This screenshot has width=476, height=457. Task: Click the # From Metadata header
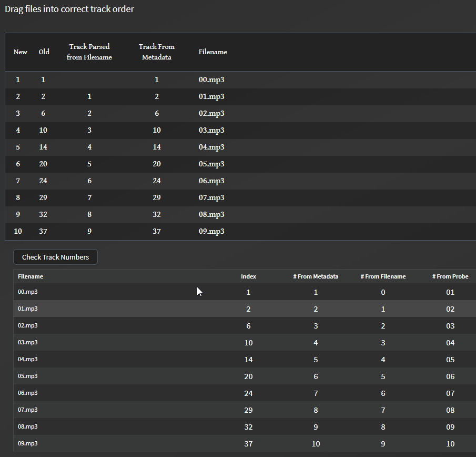[316, 276]
